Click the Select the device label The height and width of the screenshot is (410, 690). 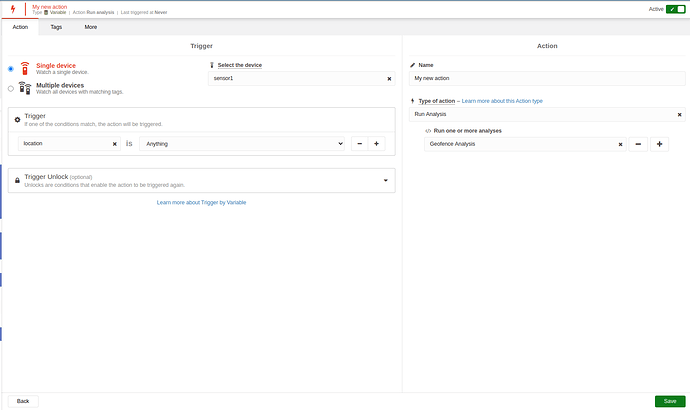click(240, 65)
